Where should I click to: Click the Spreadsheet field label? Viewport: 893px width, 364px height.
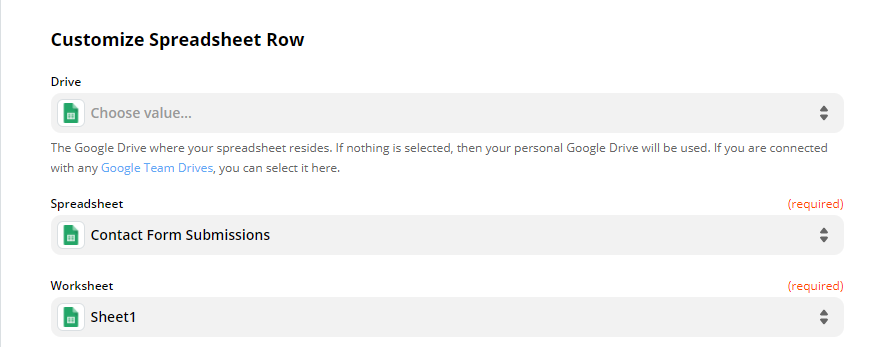click(87, 203)
